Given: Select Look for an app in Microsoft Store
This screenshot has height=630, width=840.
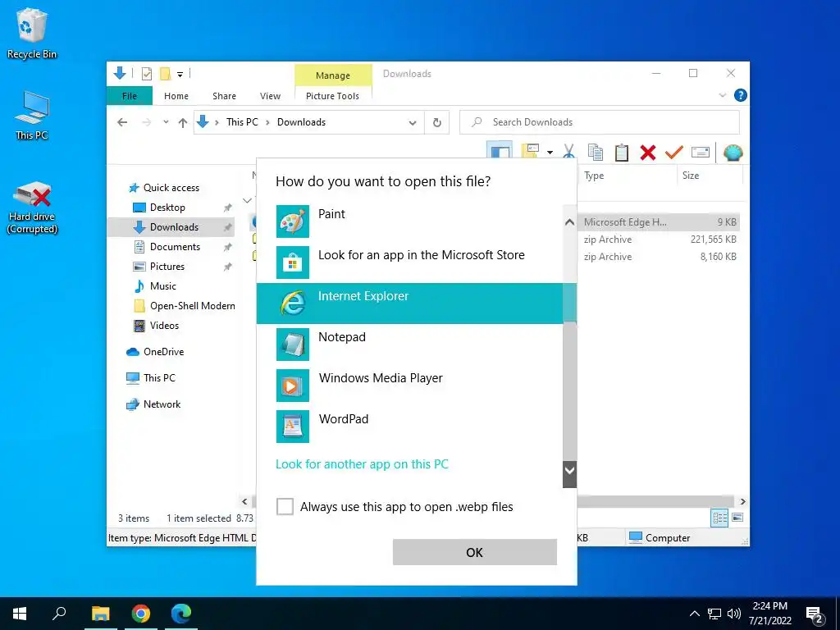Looking at the screenshot, I should pos(410,262).
